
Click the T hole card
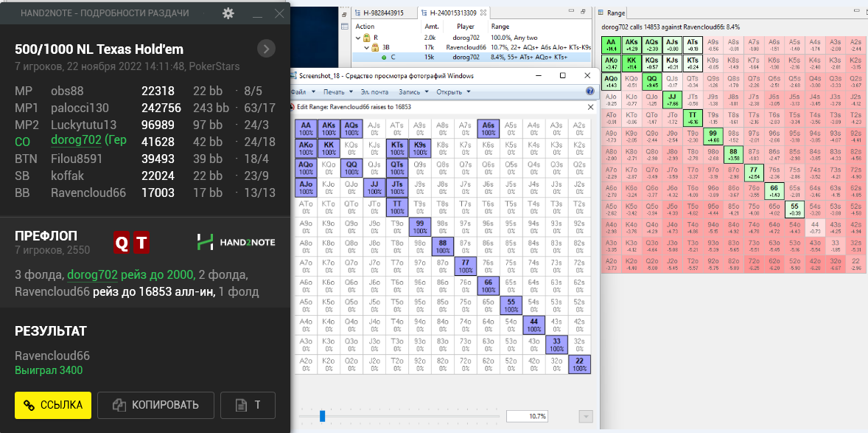pyautogui.click(x=141, y=243)
